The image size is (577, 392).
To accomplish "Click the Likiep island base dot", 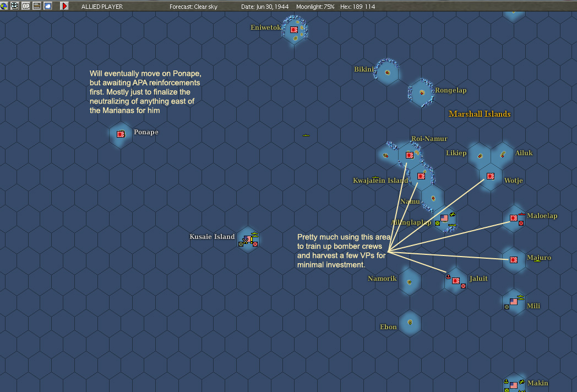I will (x=480, y=156).
